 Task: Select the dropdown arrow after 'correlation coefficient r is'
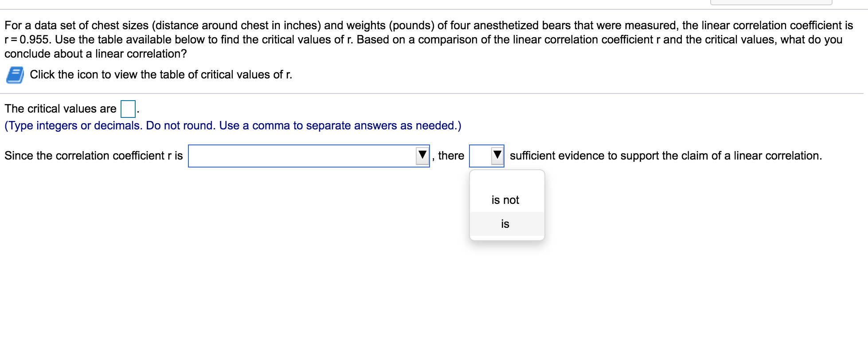(x=422, y=156)
